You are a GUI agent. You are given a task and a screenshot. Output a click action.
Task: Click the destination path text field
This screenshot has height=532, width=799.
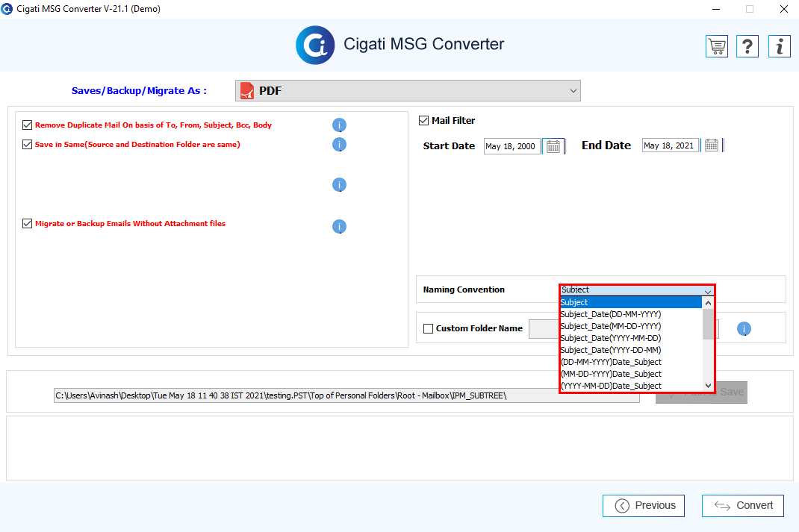click(346, 395)
